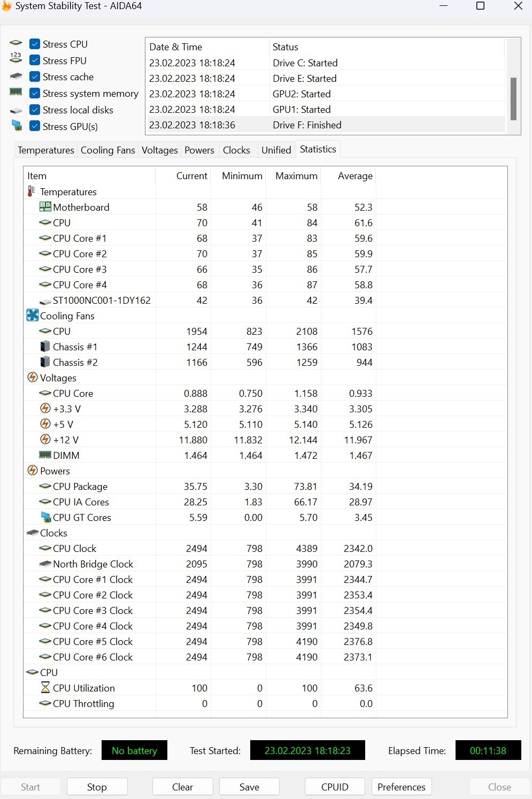The width and height of the screenshot is (532, 799).
Task: Click the elapsed time 00:11:38 field
Action: click(x=488, y=750)
